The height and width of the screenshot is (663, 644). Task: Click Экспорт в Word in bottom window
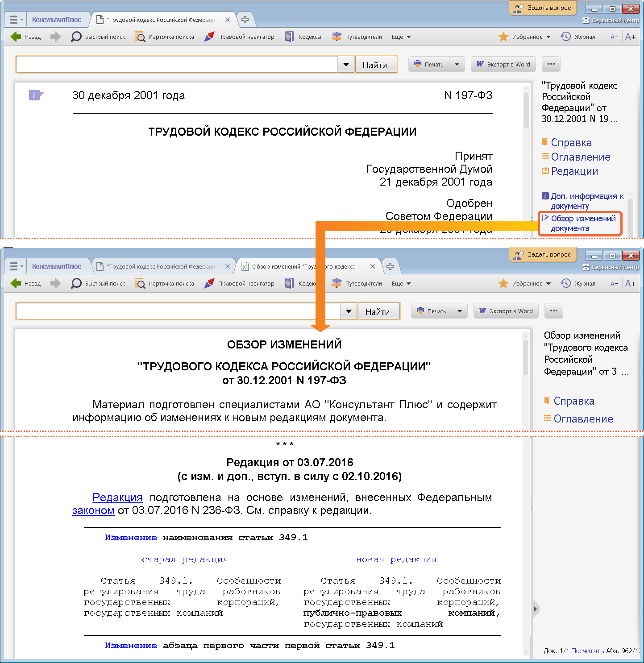506,311
